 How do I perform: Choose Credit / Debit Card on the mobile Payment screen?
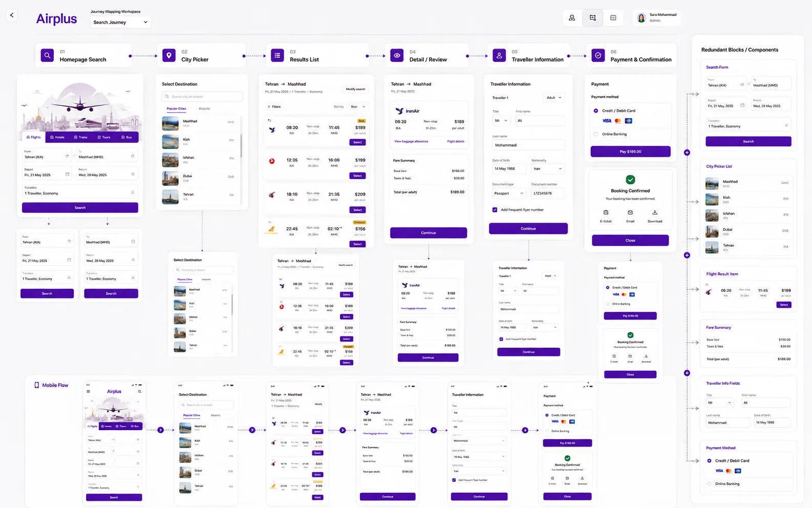pyautogui.click(x=547, y=415)
